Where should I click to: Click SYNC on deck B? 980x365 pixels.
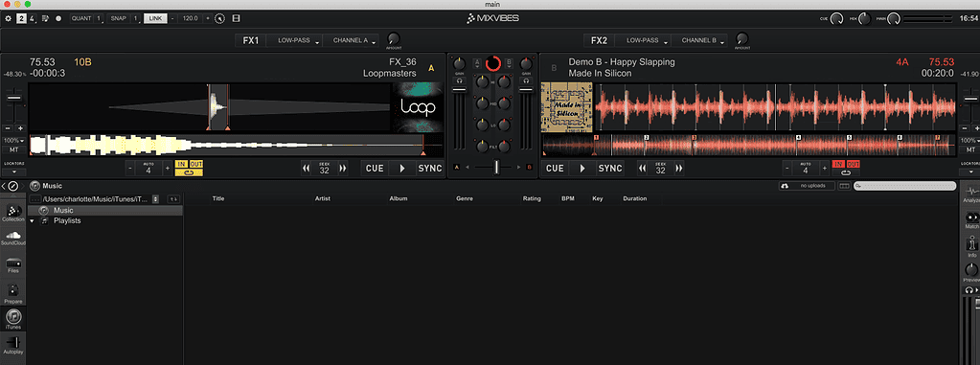tap(610, 168)
